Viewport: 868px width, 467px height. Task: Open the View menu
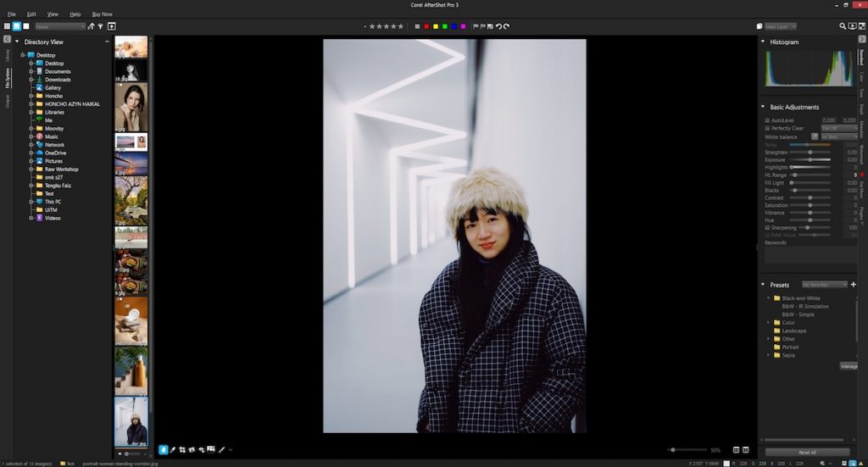pyautogui.click(x=53, y=14)
